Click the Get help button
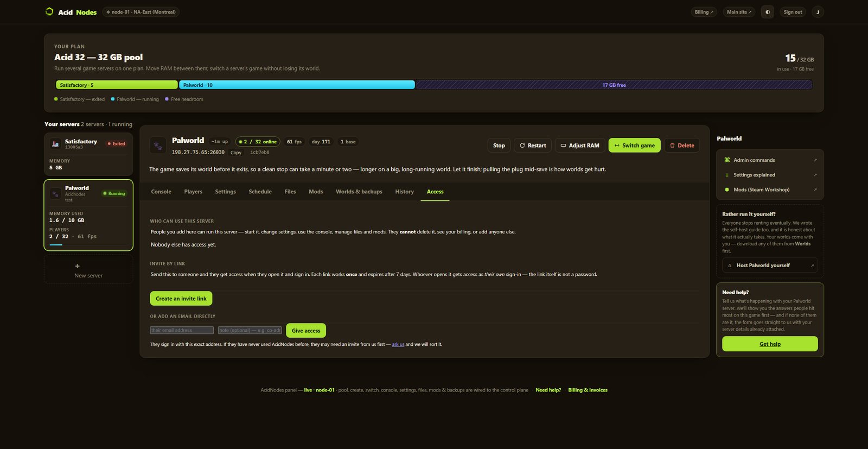The height and width of the screenshot is (449, 868). pos(770,344)
